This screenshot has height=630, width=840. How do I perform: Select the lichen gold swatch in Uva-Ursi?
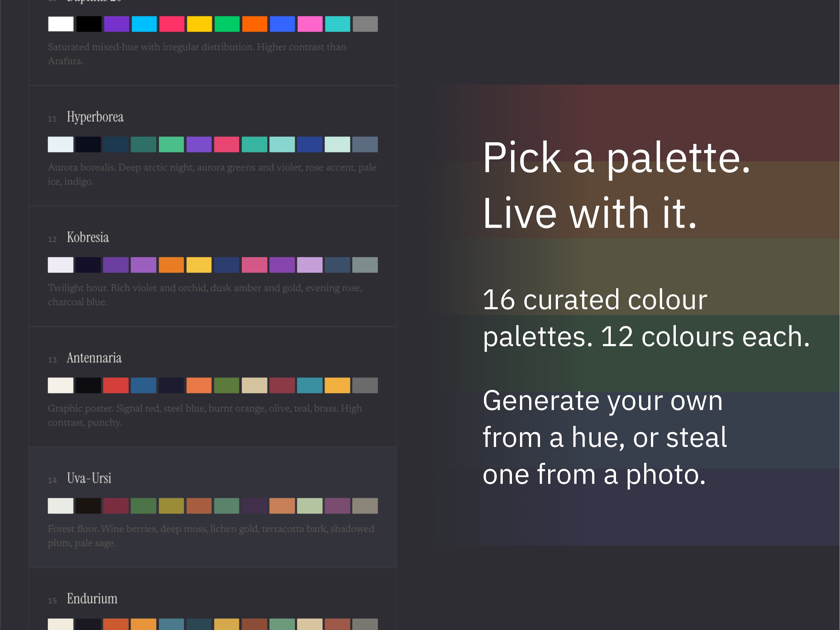(x=171, y=506)
